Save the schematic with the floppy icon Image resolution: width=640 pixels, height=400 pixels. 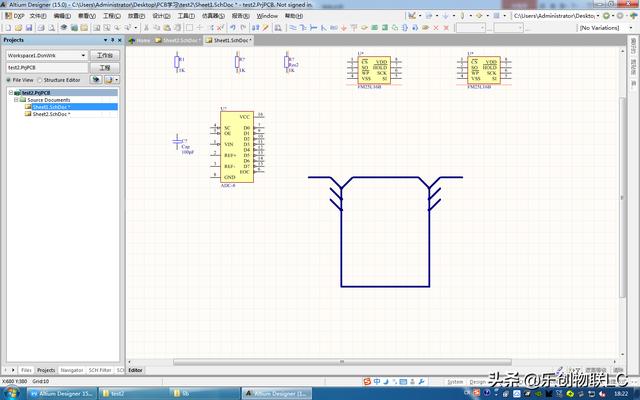coord(29,28)
